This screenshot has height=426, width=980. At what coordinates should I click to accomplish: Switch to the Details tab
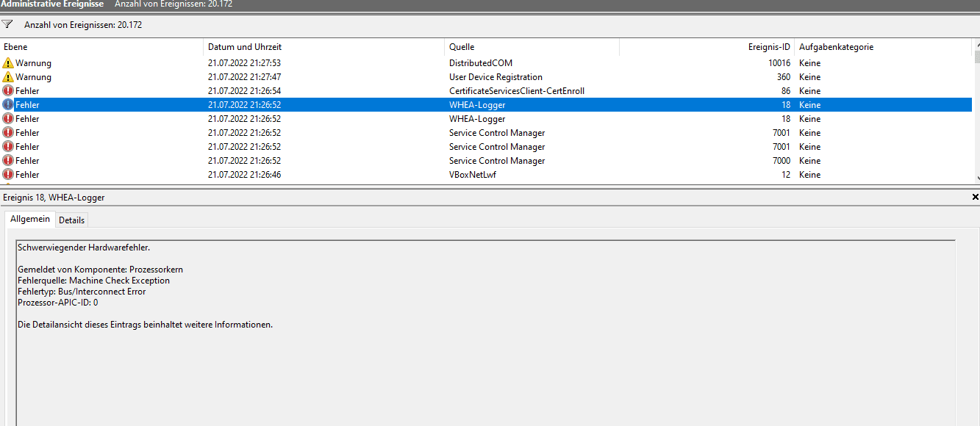[71, 220]
